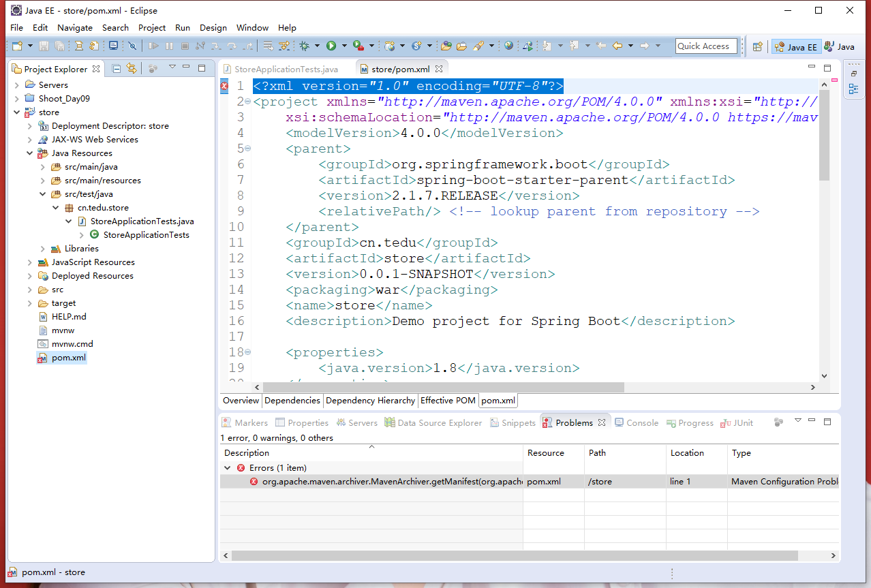The height and width of the screenshot is (588, 871).
Task: Click the Terminate (stop) debug icon
Action: click(185, 46)
